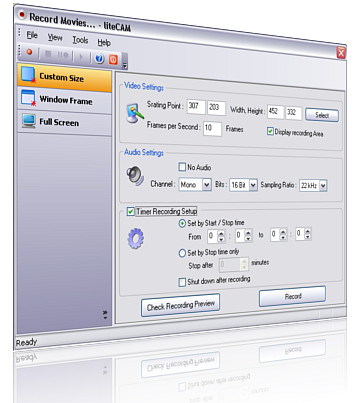
Task: Close the liteCAM window
Action: (x=341, y=52)
